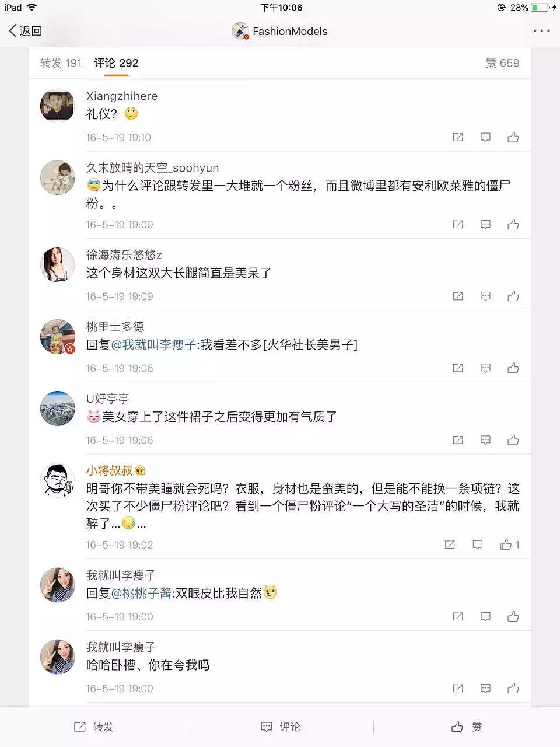View 小将叔叔's cartoon avatar
The height and width of the screenshot is (747, 560).
[58, 481]
